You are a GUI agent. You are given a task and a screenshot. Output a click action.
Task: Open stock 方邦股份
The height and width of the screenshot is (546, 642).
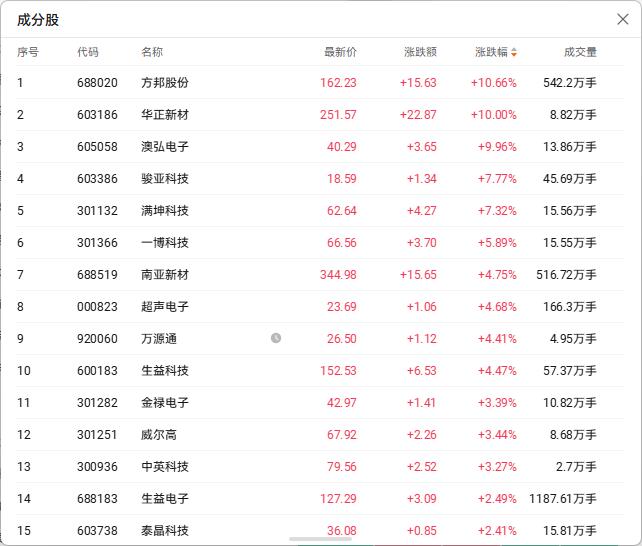pyautogui.click(x=165, y=83)
